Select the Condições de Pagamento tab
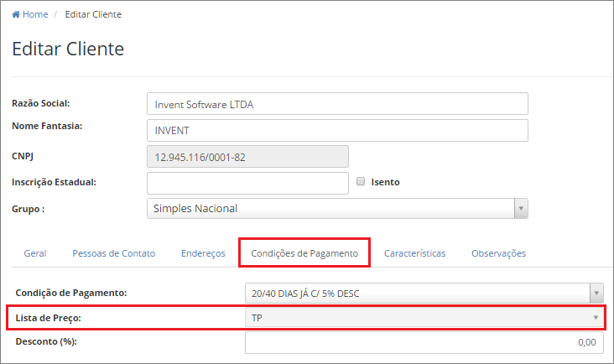The height and width of the screenshot is (364, 614). 304,253
